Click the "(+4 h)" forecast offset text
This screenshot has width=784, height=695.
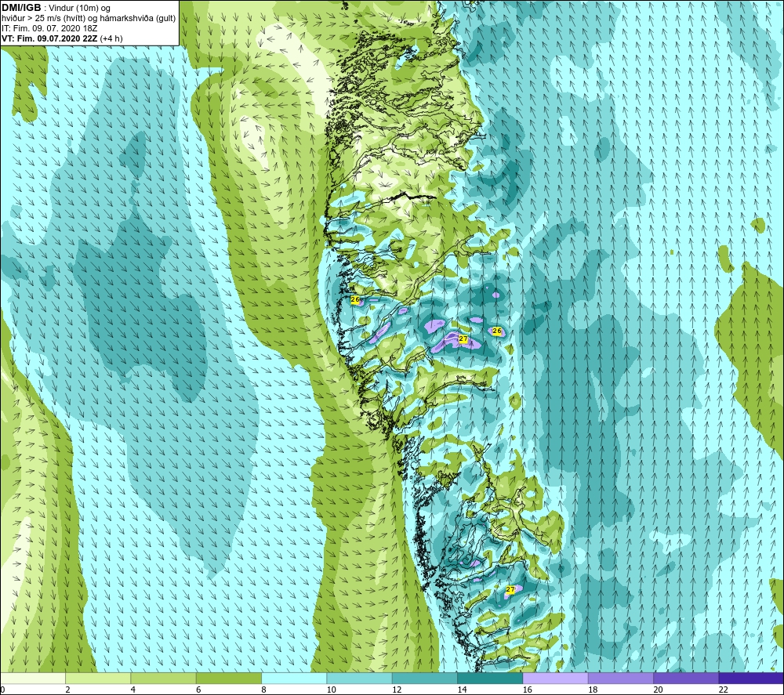coord(111,38)
